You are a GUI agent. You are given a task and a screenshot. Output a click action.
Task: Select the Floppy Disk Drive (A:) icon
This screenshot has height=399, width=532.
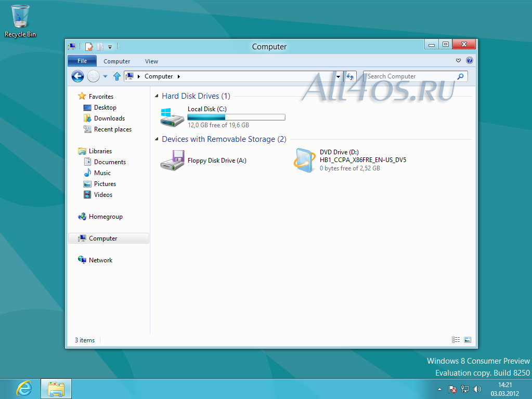click(x=172, y=161)
